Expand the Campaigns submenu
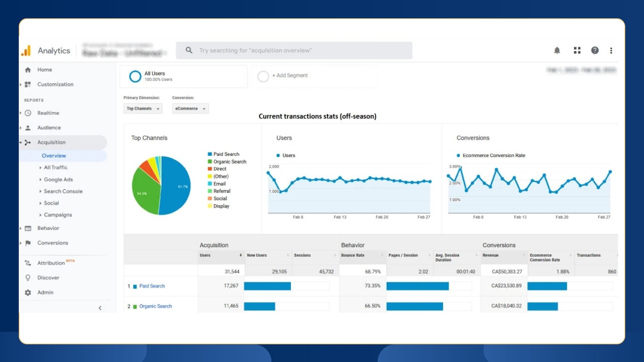Screen dimensions: 644x362 pyautogui.click(x=40, y=215)
